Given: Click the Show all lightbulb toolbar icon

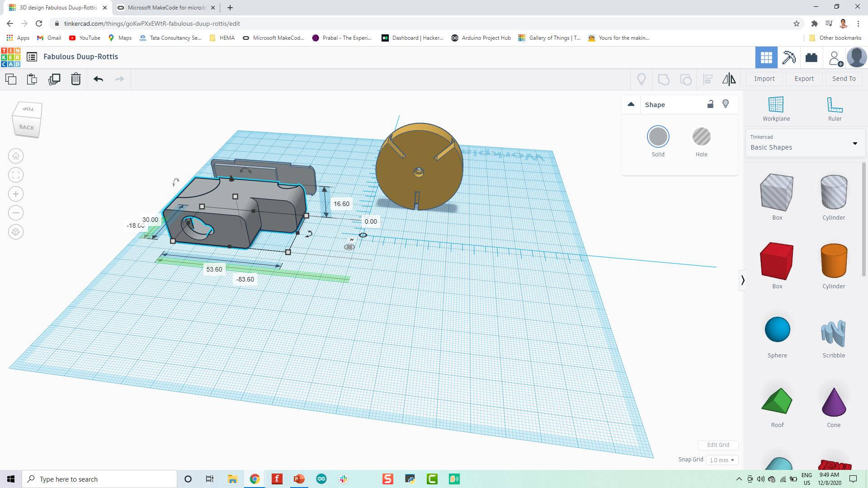Looking at the screenshot, I should [641, 80].
